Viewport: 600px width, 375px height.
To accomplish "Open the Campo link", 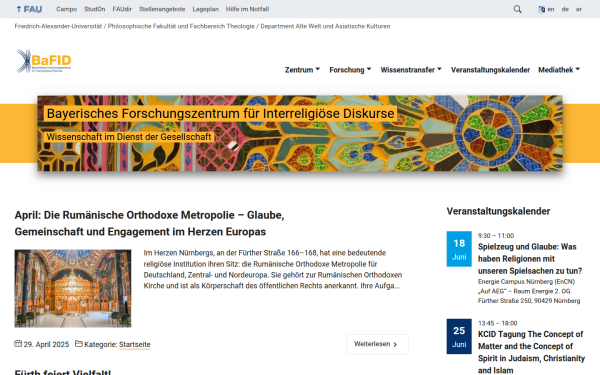I will point(67,9).
